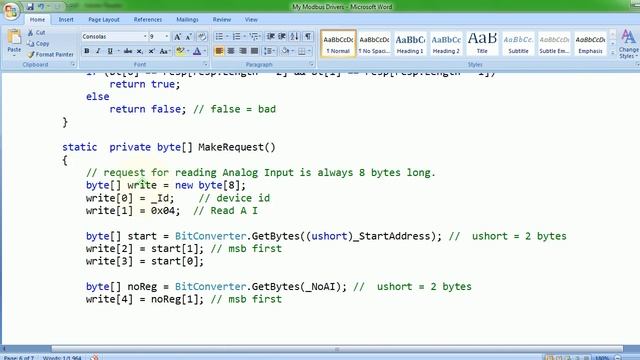
Task: Click the '// Read A I' comment
Action: coord(225,211)
